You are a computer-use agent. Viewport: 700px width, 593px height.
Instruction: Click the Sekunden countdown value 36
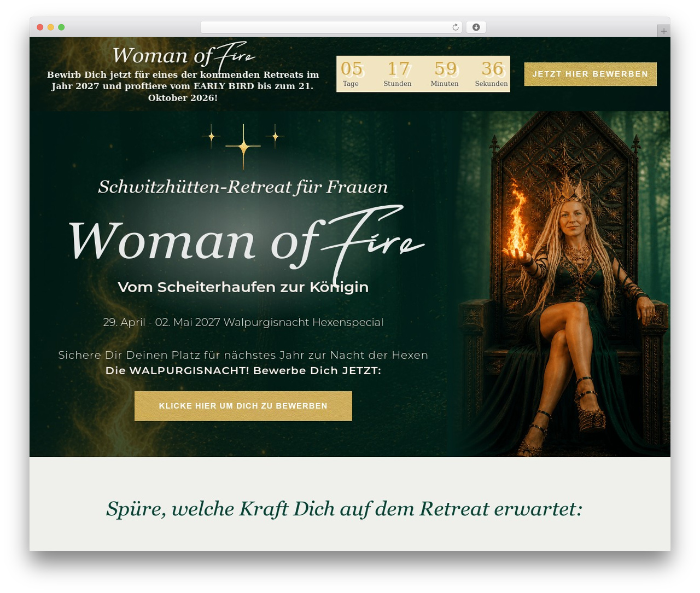492,68
